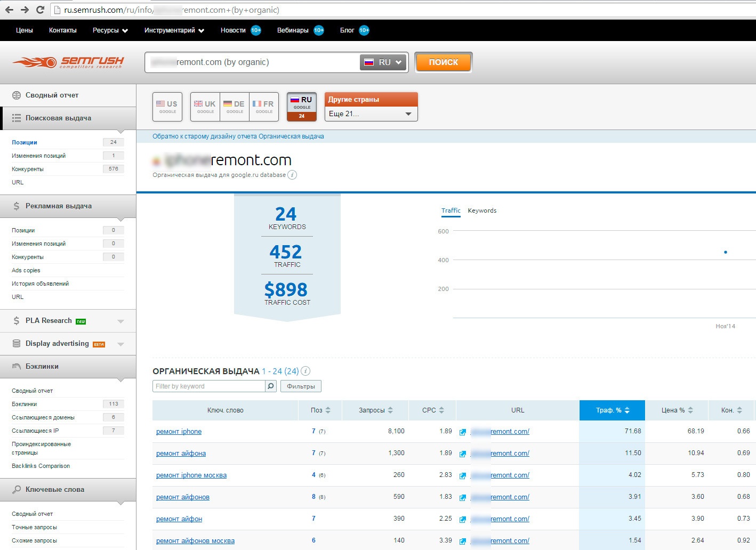The image size is (756, 550).
Task: Sort the table by Траф. % column
Action: 612,410
